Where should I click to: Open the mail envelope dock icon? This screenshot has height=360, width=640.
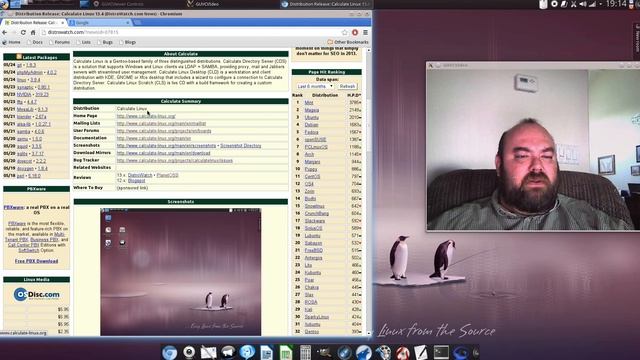point(208,352)
